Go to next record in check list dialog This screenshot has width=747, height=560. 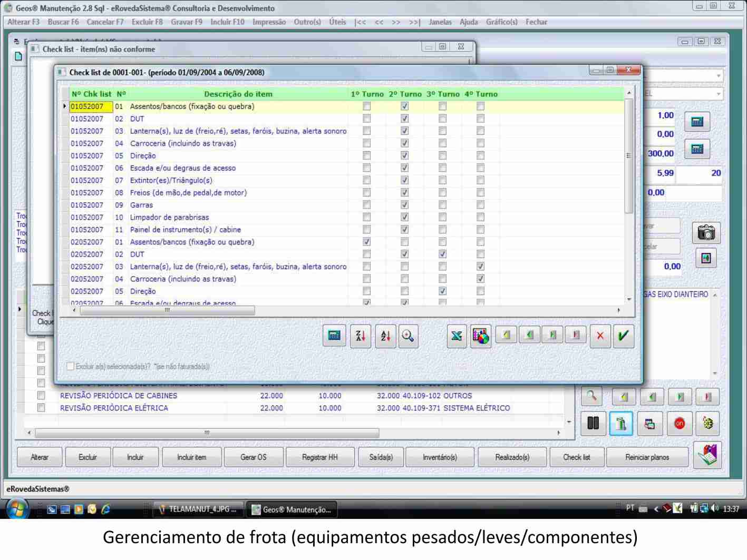click(x=552, y=335)
